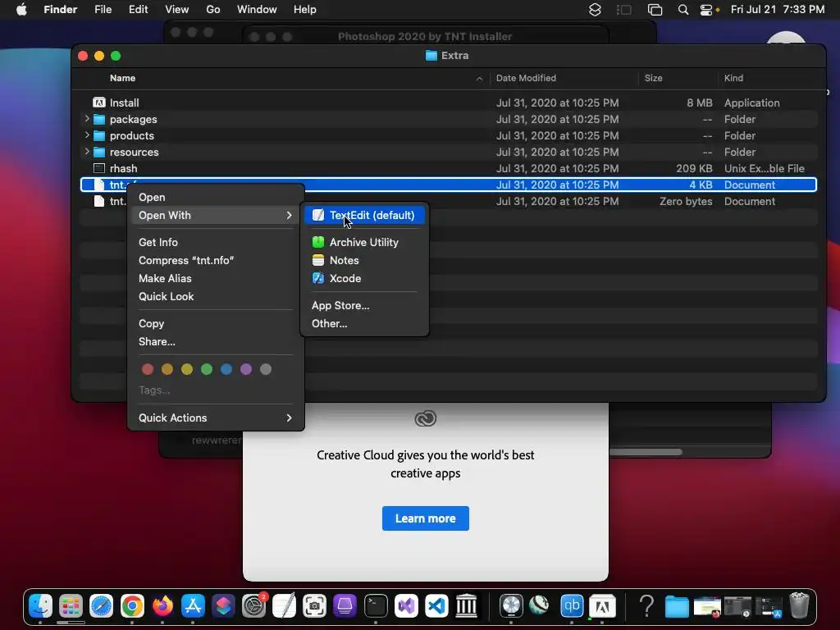Viewport: 840px width, 630px height.
Task: Click the Shortcuts layers icon in the menu bar
Action: point(595,10)
